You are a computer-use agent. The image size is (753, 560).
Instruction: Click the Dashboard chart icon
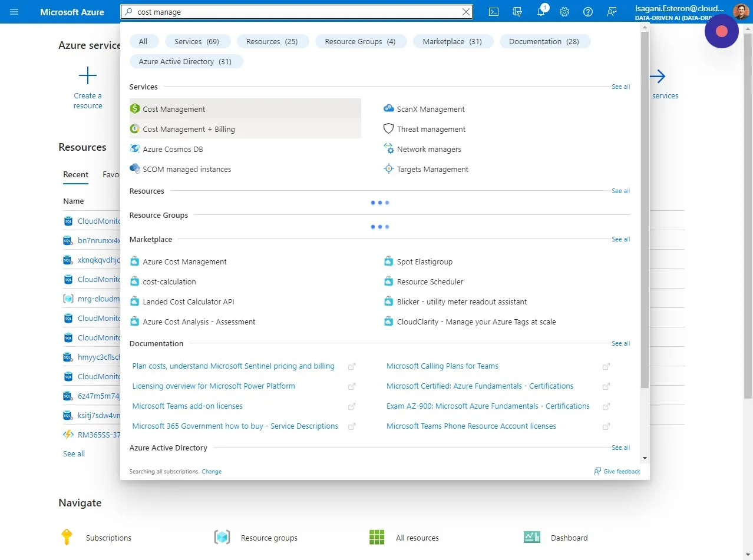(531, 537)
